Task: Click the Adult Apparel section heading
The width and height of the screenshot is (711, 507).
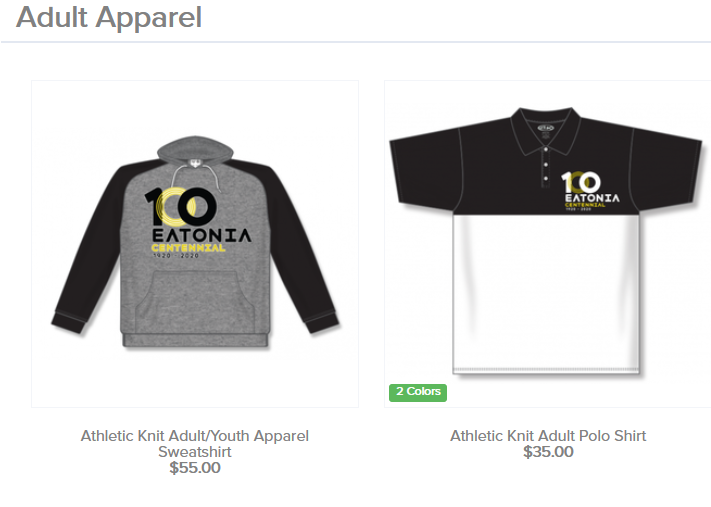Action: coord(109,18)
